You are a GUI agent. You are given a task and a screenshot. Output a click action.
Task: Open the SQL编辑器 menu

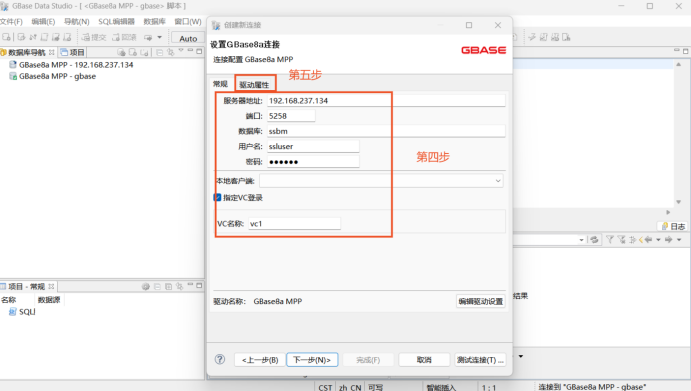pyautogui.click(x=116, y=22)
